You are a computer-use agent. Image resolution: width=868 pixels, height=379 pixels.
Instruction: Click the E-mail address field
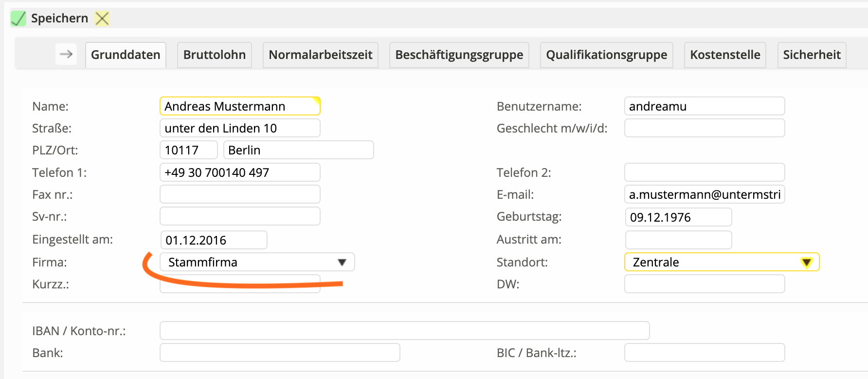[704, 194]
